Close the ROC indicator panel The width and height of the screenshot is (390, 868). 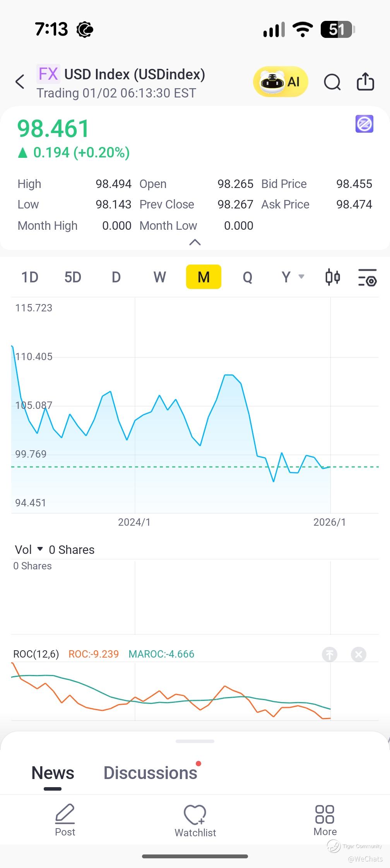click(359, 654)
